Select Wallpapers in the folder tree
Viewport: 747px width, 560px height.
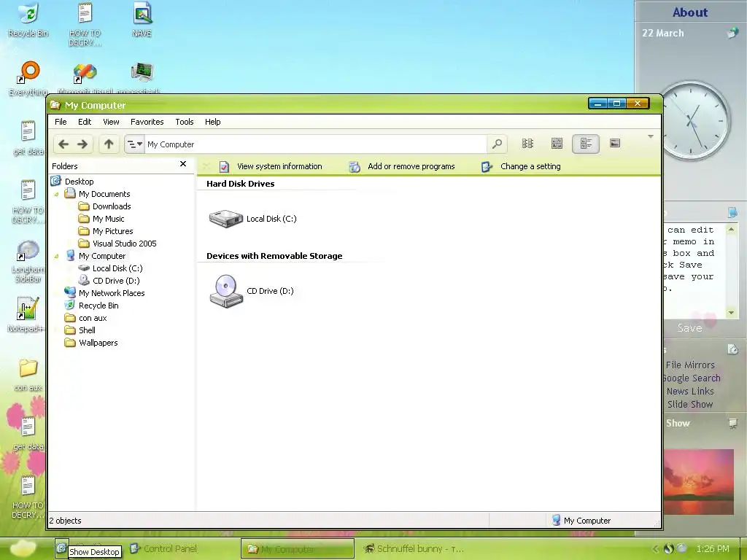point(98,343)
